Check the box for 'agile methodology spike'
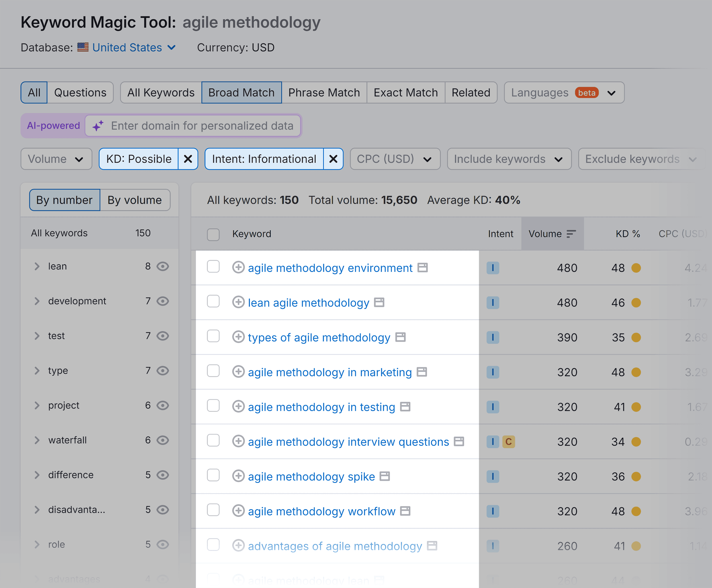The image size is (712, 588). coord(213,475)
